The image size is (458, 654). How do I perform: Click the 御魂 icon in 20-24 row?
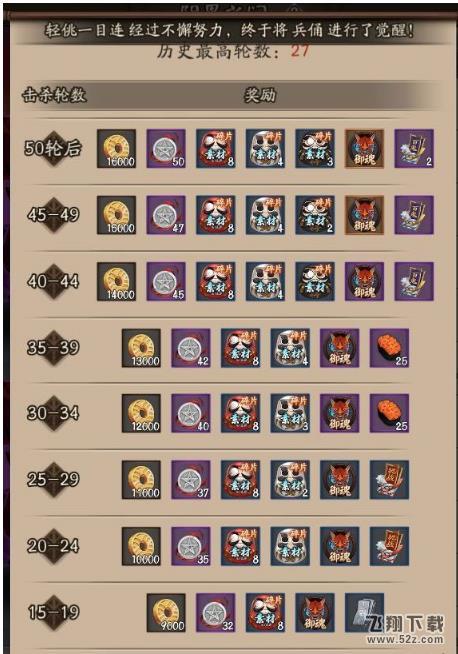click(x=340, y=546)
